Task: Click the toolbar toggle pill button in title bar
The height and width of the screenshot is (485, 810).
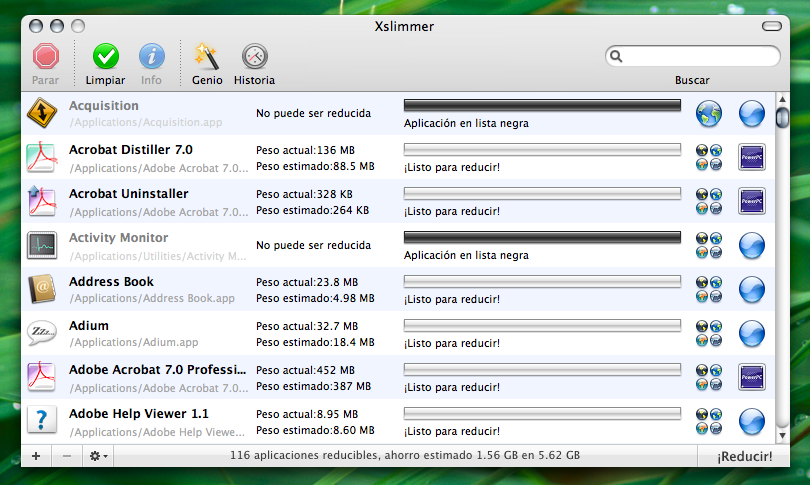Action: pyautogui.click(x=772, y=26)
